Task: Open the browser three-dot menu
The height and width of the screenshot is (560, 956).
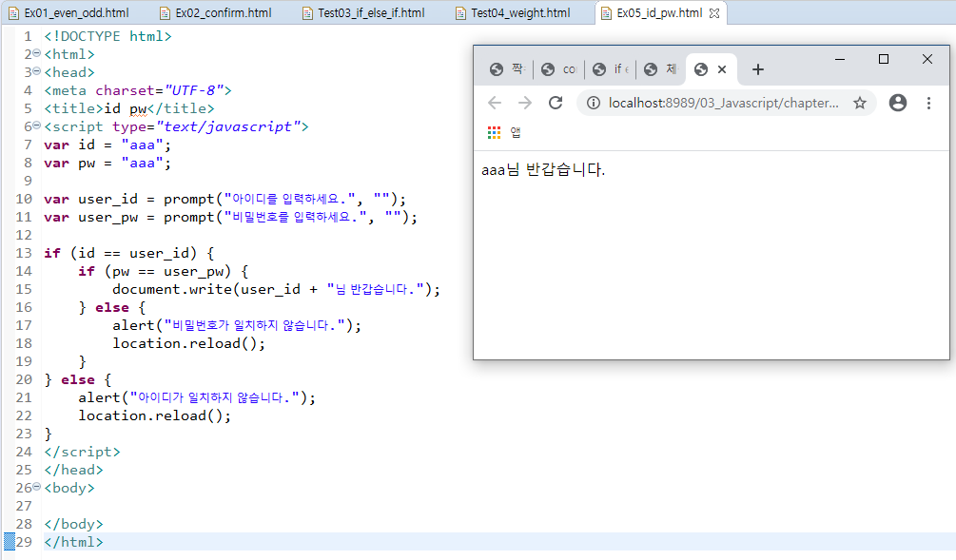Action: (x=928, y=103)
